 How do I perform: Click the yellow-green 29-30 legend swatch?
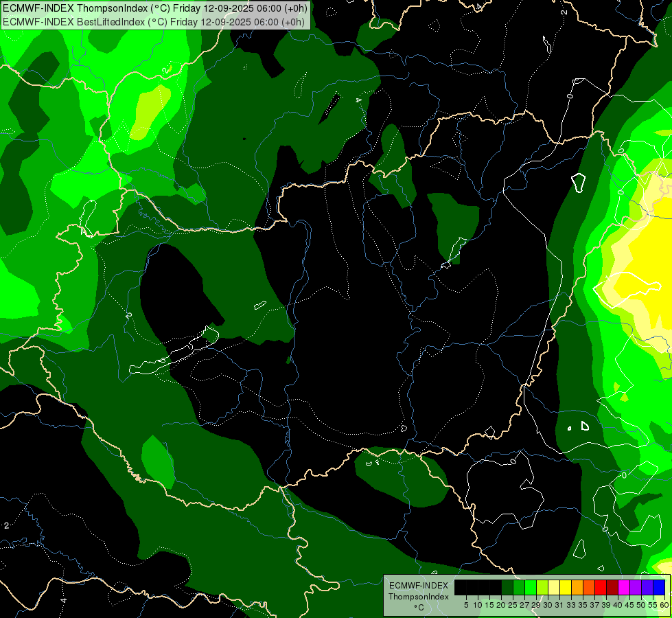(x=542, y=587)
